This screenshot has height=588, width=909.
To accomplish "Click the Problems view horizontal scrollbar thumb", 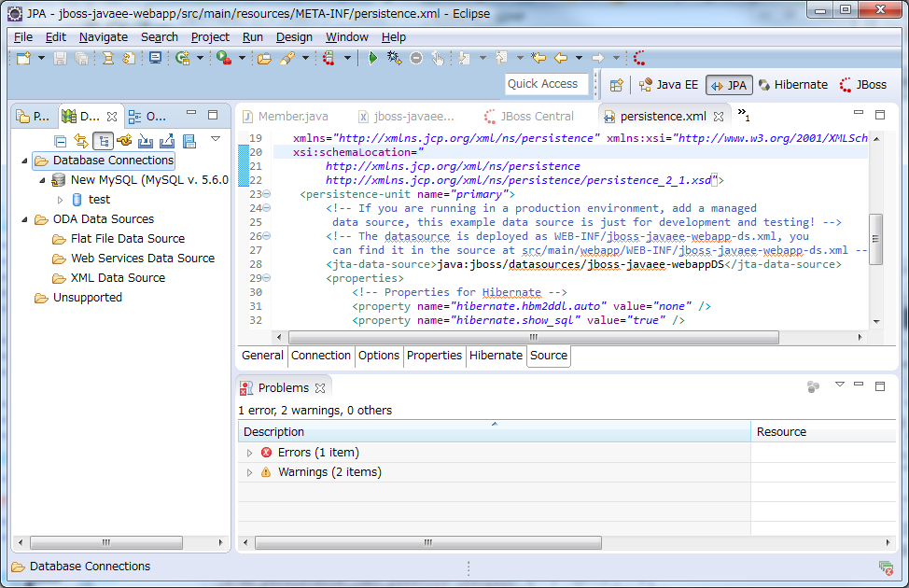I will [x=427, y=543].
